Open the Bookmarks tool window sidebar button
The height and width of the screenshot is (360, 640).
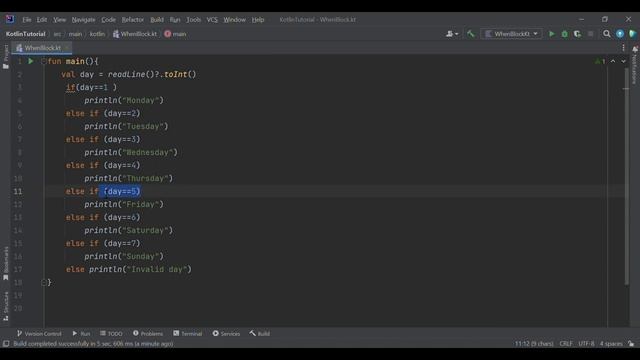coord(6,263)
